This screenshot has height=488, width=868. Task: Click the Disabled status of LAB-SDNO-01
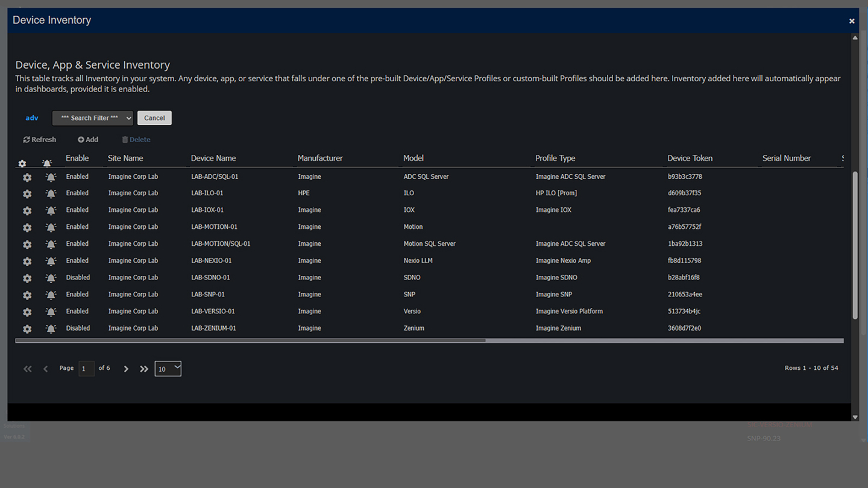78,278
